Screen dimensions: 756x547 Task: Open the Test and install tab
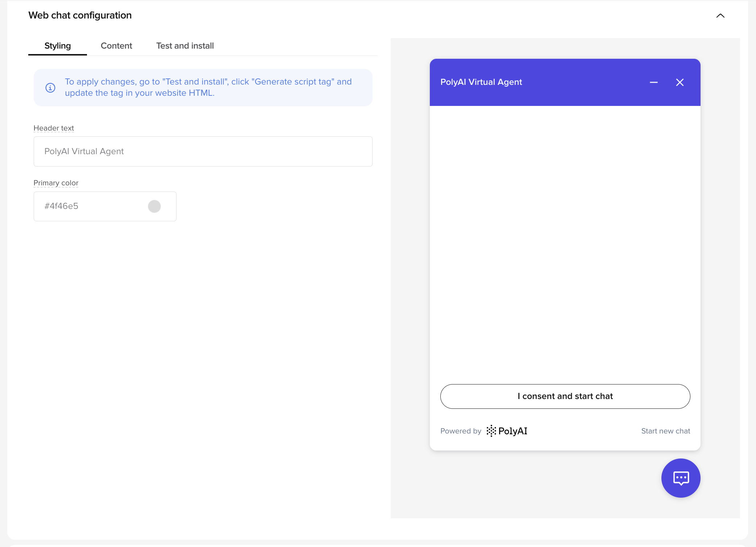coord(185,46)
